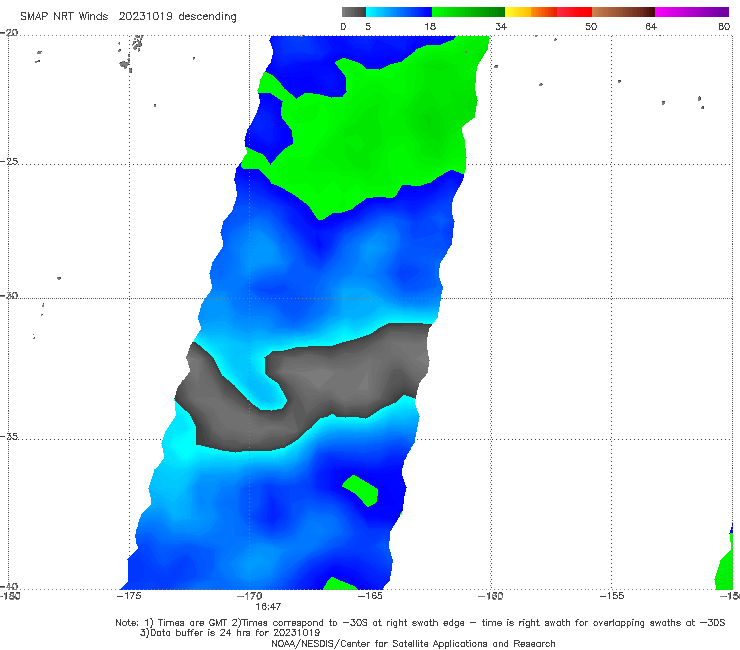Click the color bar label '5'
Screen dimensions: 740x650
pos(368,27)
